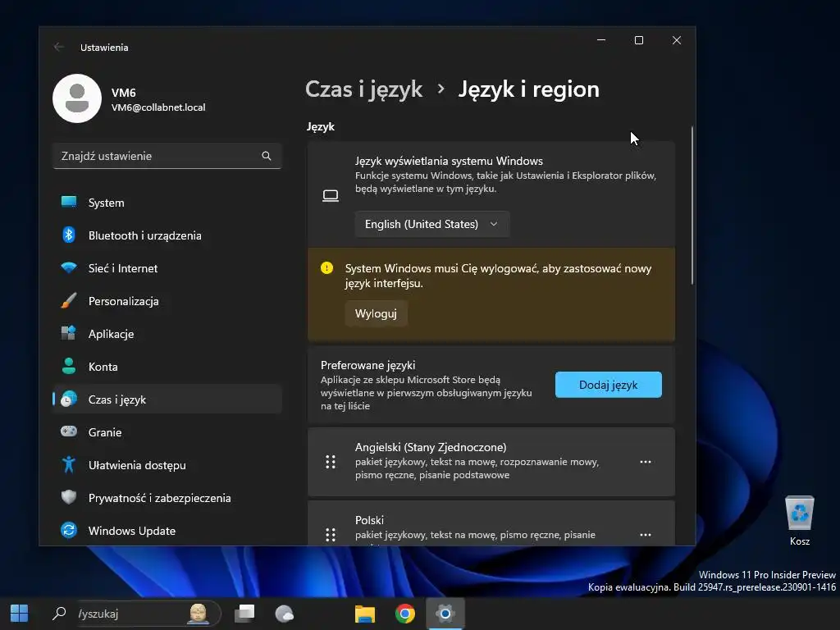Launch Google Chrome from the taskbar
The width and height of the screenshot is (840, 630).
click(405, 614)
